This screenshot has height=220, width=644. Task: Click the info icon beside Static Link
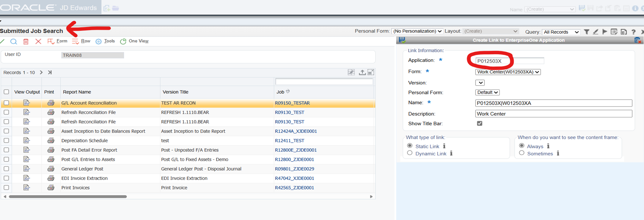tap(444, 146)
